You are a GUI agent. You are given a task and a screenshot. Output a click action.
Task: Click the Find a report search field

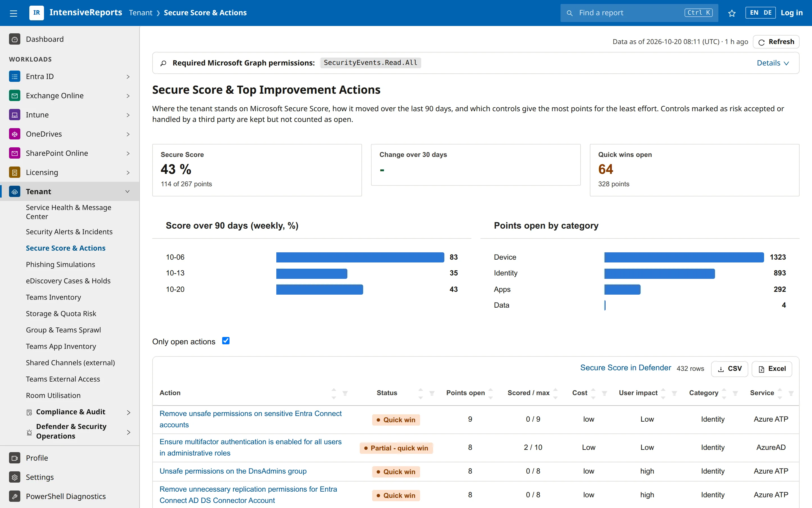[x=639, y=13]
